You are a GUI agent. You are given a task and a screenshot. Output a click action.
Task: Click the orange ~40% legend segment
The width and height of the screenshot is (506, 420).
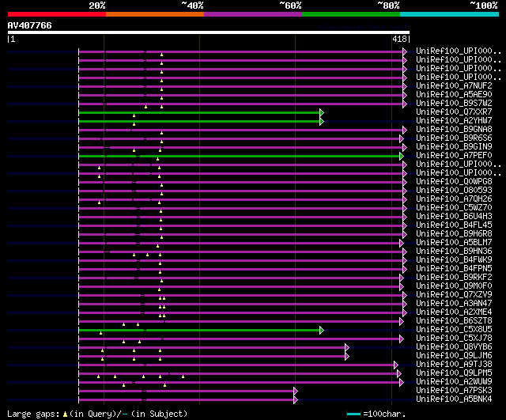point(155,14)
